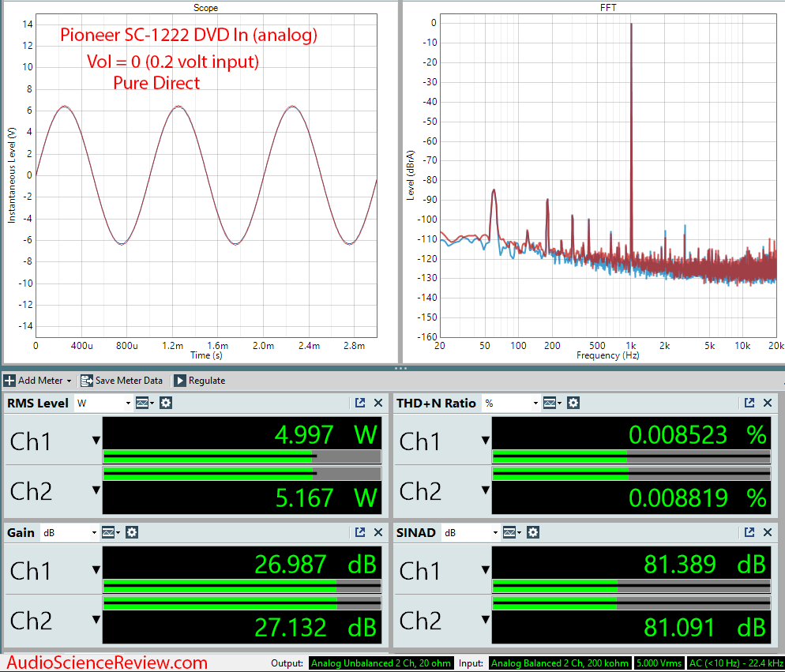785x672 pixels.
Task: Expand Gain Ch1 channel arrow
Action: click(96, 570)
